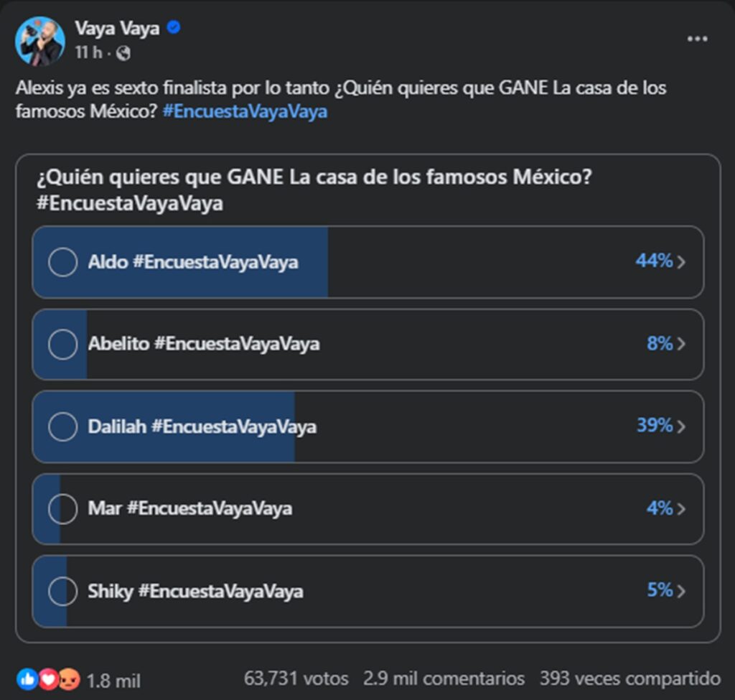Vote for Mar using its radio button
This screenshot has width=735, height=700.
[62, 510]
